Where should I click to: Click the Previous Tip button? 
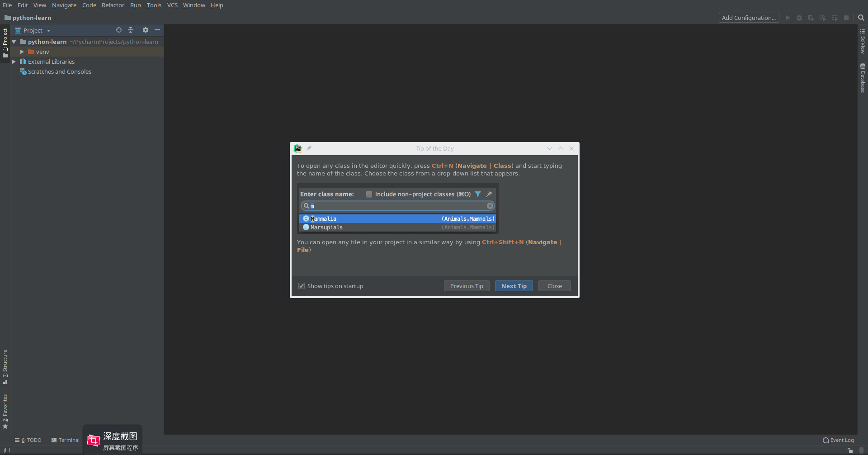(467, 286)
